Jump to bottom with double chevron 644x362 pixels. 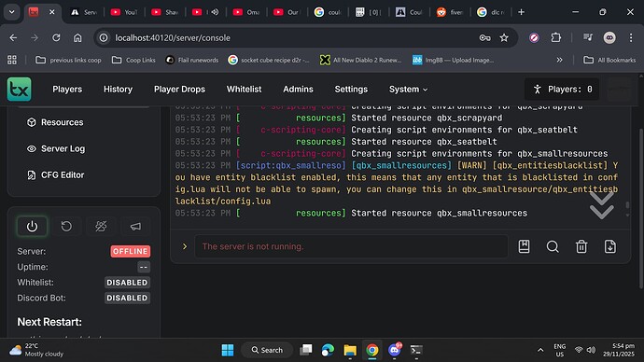(x=602, y=205)
